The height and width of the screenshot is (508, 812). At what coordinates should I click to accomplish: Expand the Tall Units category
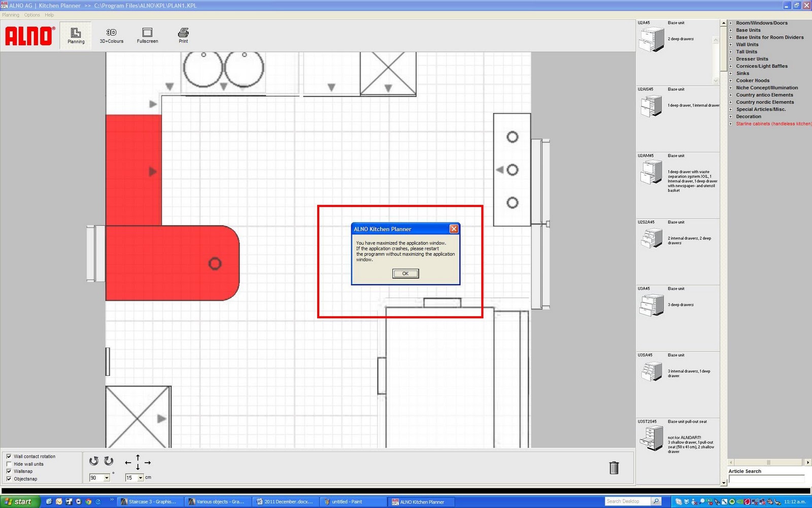click(x=731, y=52)
